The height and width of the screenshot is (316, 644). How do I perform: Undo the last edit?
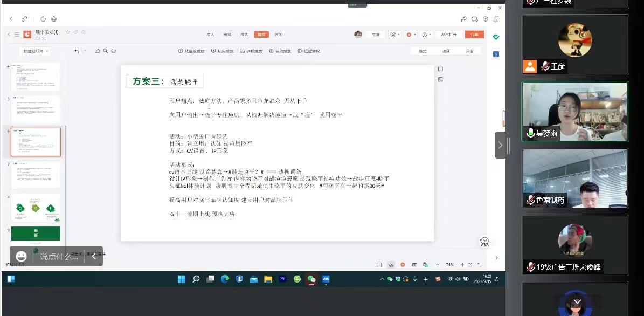[77, 51]
